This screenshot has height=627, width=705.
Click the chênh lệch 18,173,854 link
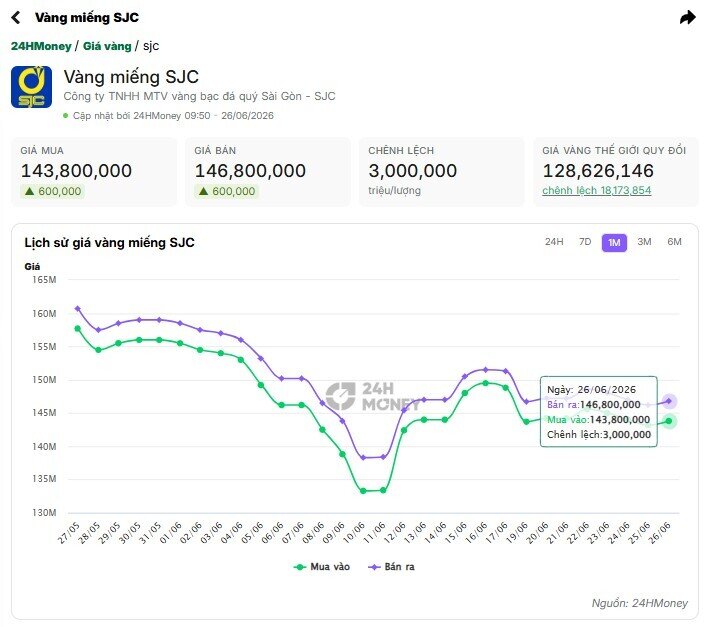click(x=596, y=191)
